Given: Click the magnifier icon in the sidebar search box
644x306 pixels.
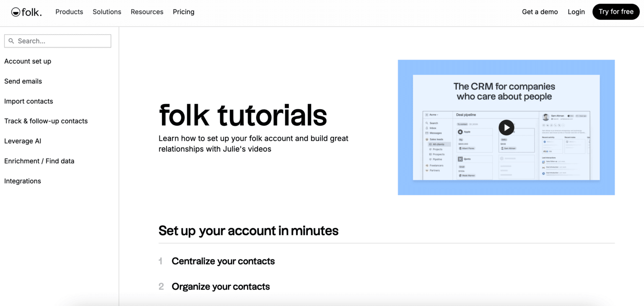Looking at the screenshot, I should [11, 41].
